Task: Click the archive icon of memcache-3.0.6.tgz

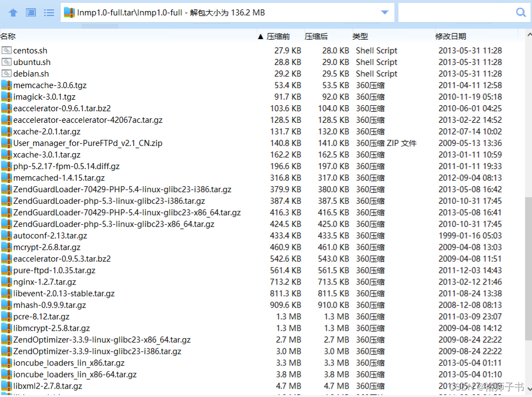Action: point(7,85)
